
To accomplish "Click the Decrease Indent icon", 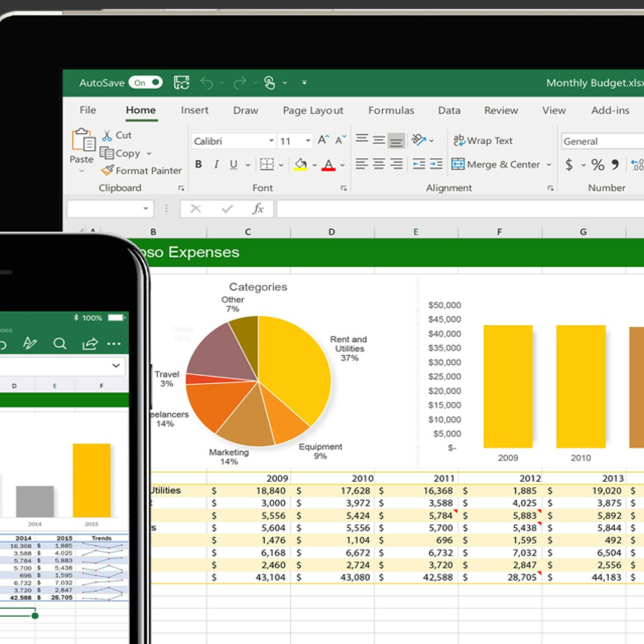I will [x=419, y=164].
